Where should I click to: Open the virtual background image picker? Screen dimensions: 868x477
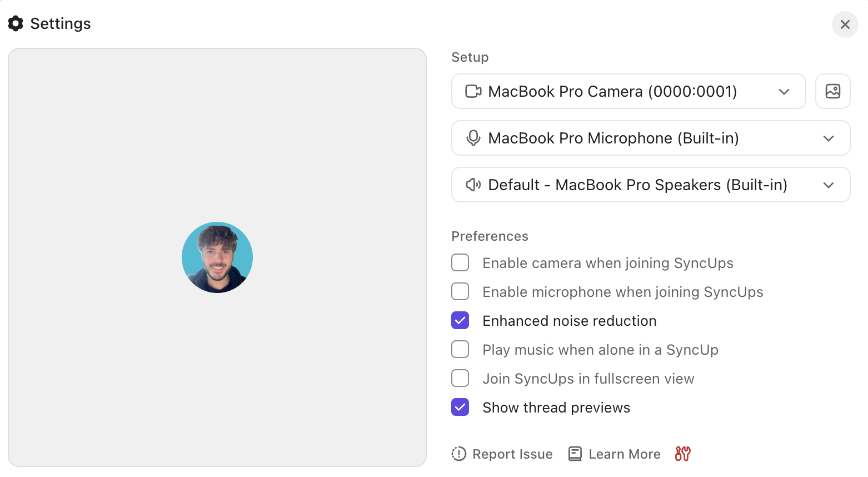[x=832, y=91]
